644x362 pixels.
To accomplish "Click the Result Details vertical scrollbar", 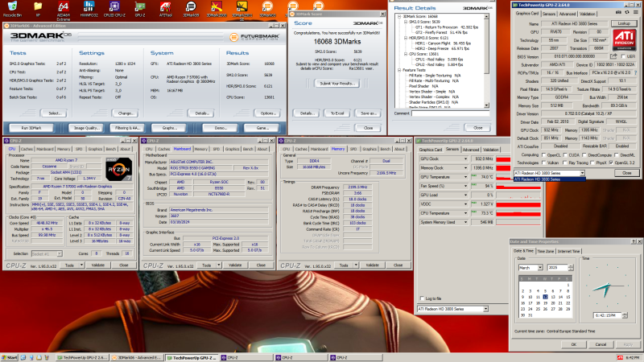I will pyautogui.click(x=487, y=61).
